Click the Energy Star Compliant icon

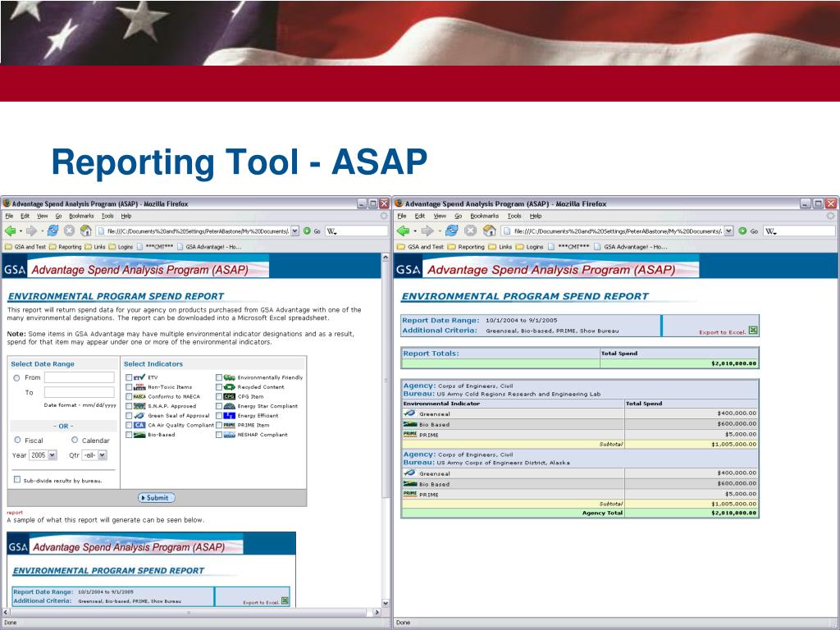tap(230, 406)
